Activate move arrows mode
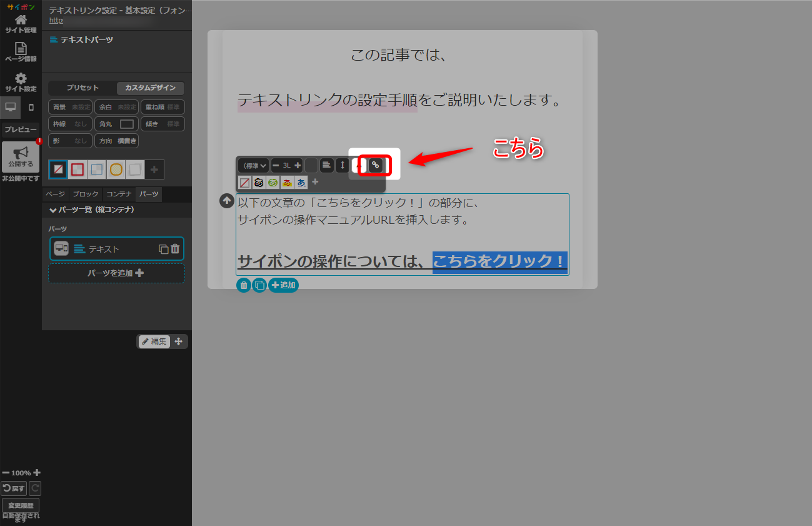Screen dimensions: 812x526 pos(178,341)
